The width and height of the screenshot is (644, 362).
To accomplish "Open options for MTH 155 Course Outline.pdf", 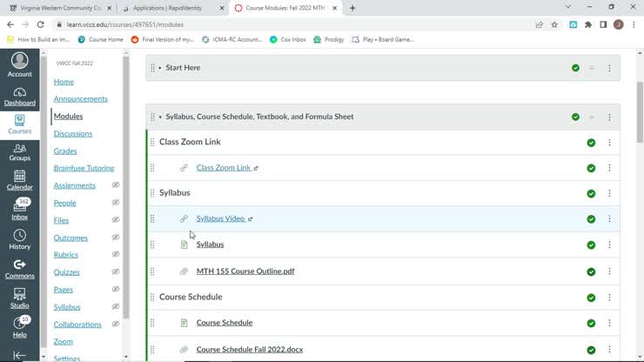I will coord(609,271).
